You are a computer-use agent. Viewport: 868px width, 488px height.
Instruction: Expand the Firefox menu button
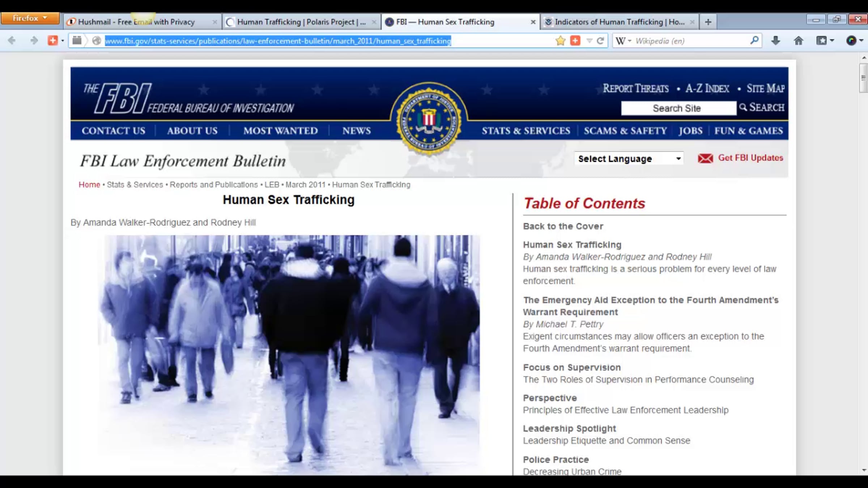(30, 18)
